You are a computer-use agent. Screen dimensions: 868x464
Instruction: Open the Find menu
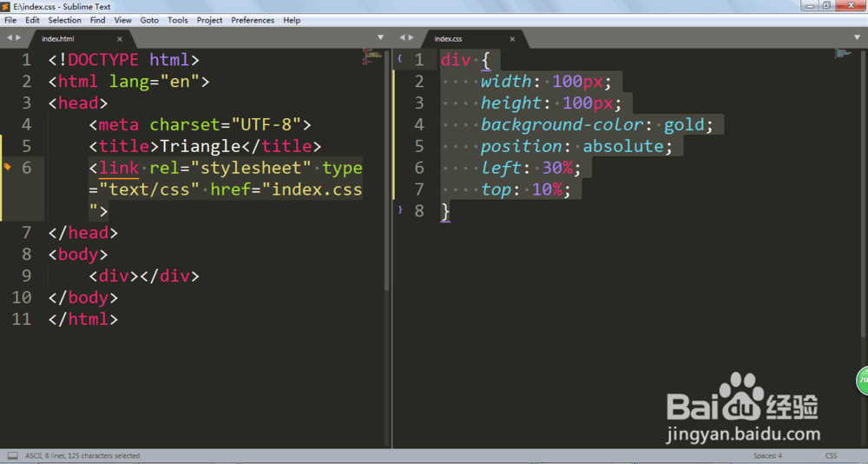[x=97, y=20]
